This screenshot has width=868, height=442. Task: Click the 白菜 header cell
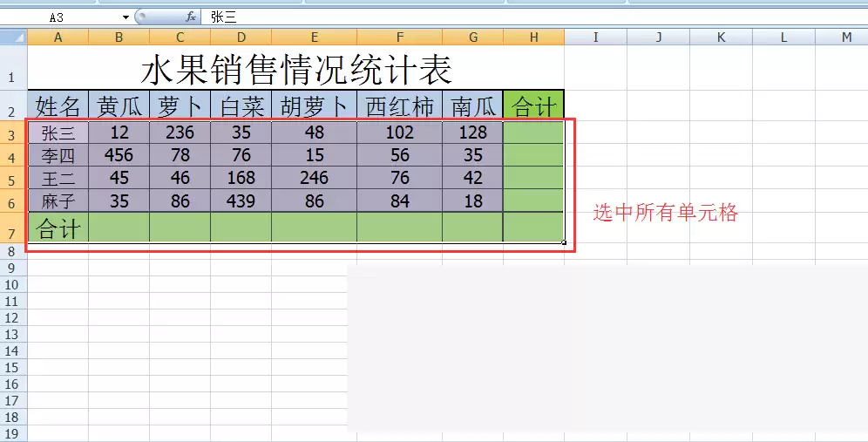[x=241, y=105]
